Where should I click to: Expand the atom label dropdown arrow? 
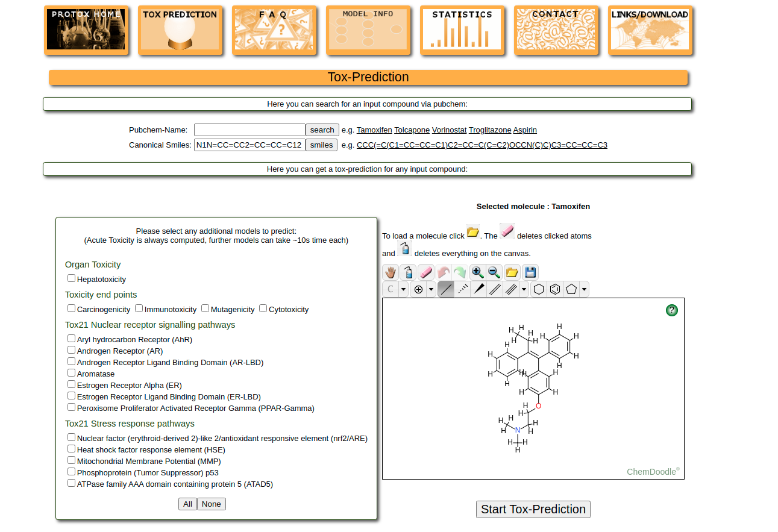point(404,289)
